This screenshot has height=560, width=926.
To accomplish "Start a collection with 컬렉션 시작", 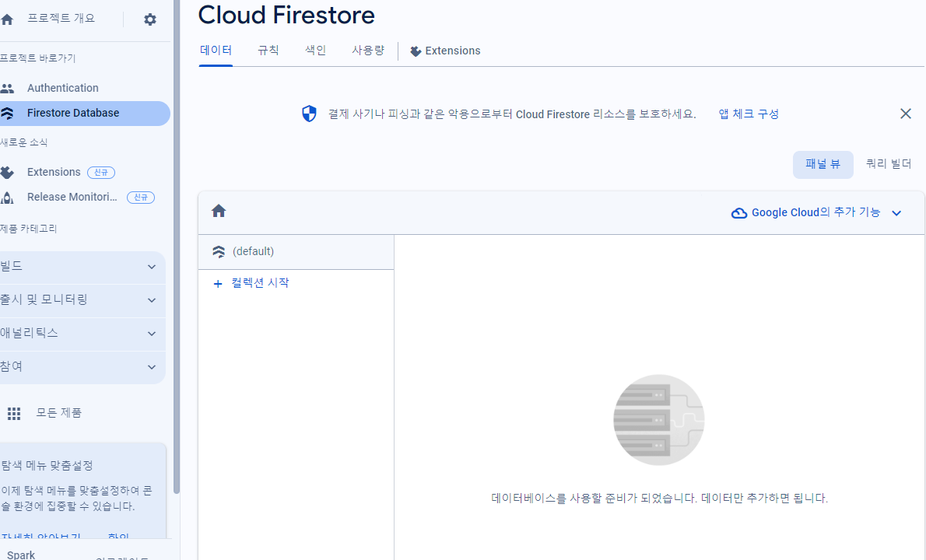I will [251, 283].
